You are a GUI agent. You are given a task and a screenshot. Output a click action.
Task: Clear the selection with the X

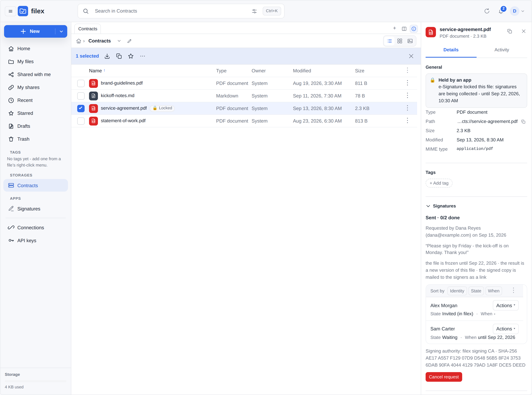click(411, 56)
